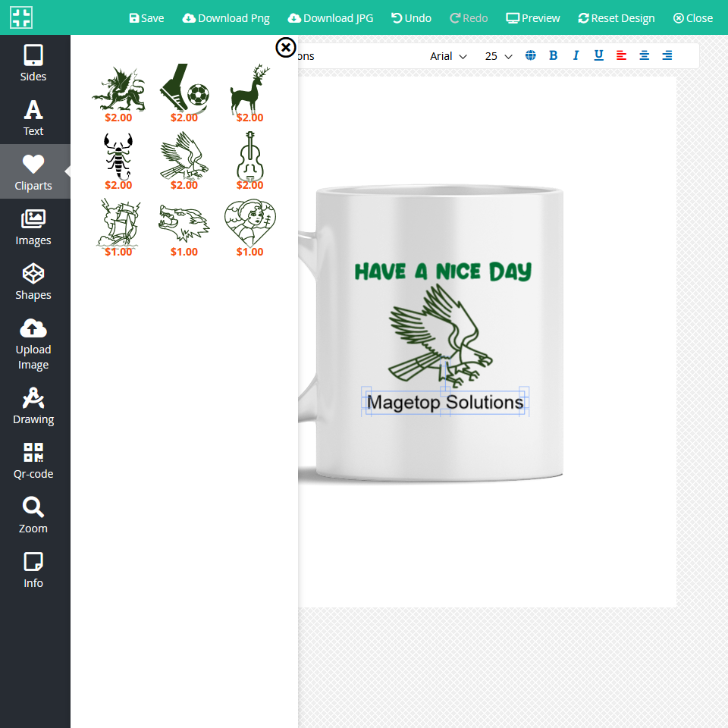Image resolution: width=728 pixels, height=728 pixels.
Task: Switch to the Cliparts tab
Action: [33, 172]
